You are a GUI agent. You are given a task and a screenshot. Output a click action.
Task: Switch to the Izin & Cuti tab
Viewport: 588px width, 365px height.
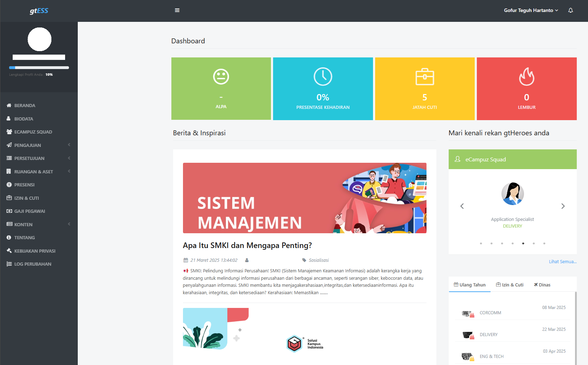(510, 284)
